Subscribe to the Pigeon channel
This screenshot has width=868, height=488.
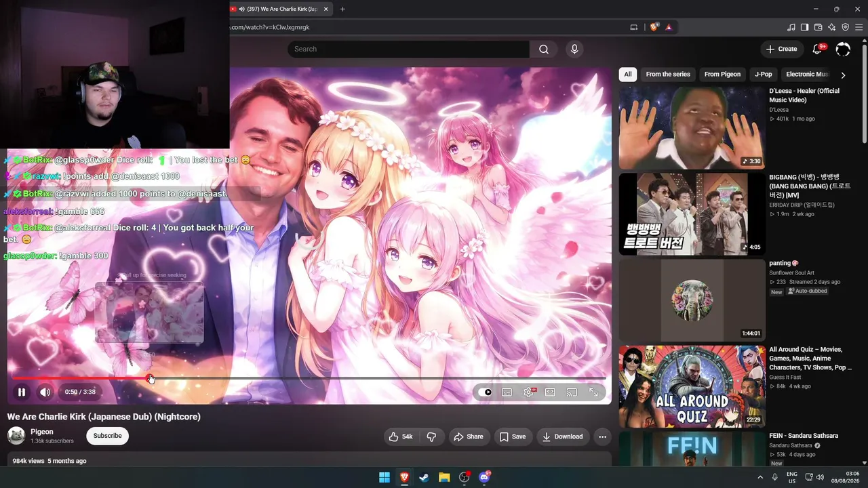107,436
